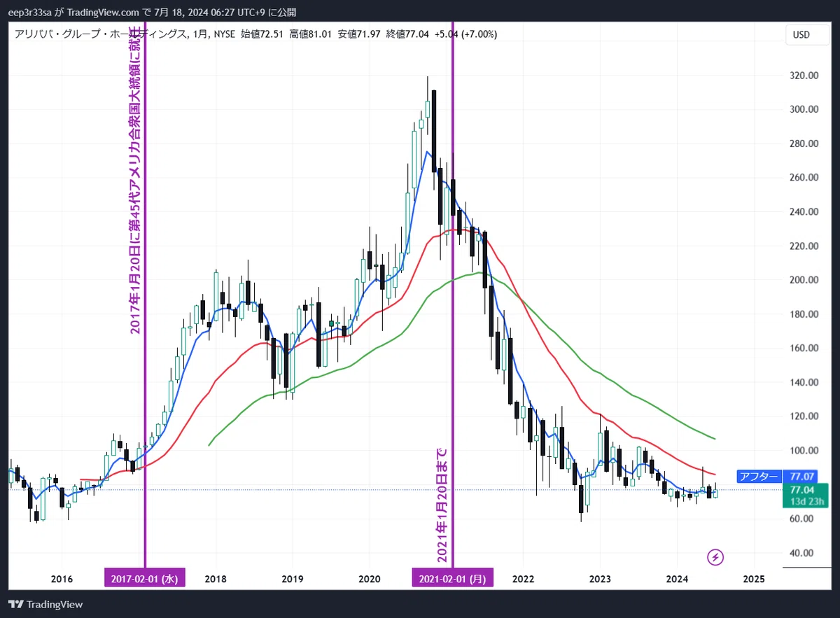Click the purple lightning bolt icon
The height and width of the screenshot is (618, 840).
715,557
